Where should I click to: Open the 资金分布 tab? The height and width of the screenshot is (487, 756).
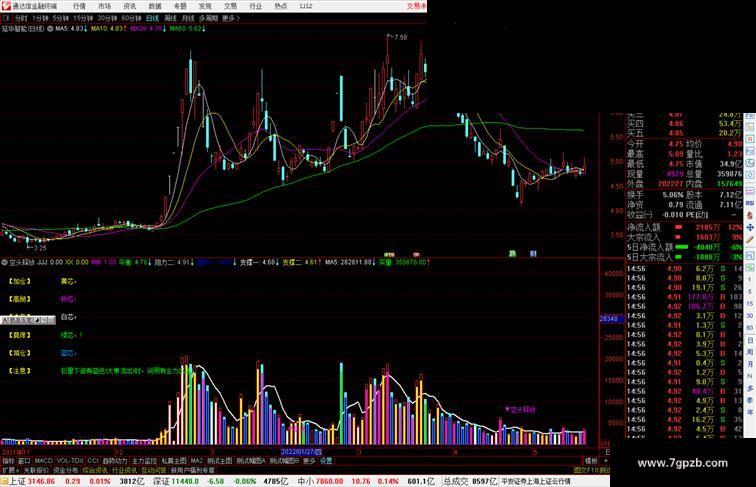click(66, 470)
